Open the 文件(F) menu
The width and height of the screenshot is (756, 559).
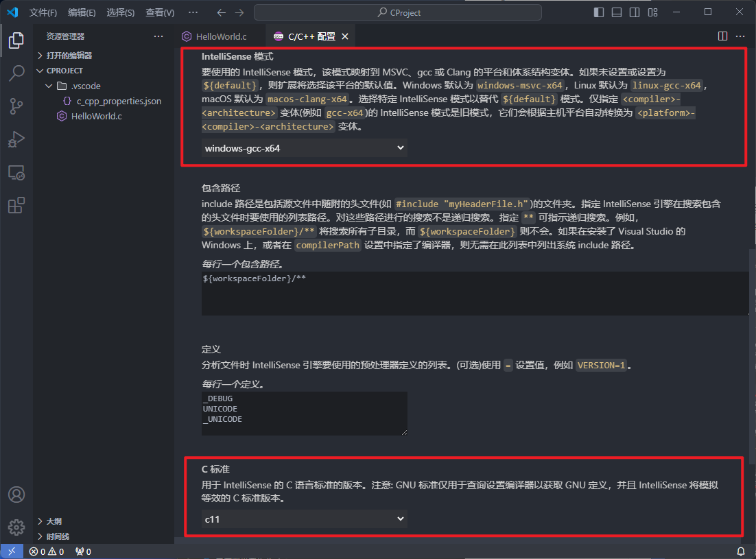(43, 12)
